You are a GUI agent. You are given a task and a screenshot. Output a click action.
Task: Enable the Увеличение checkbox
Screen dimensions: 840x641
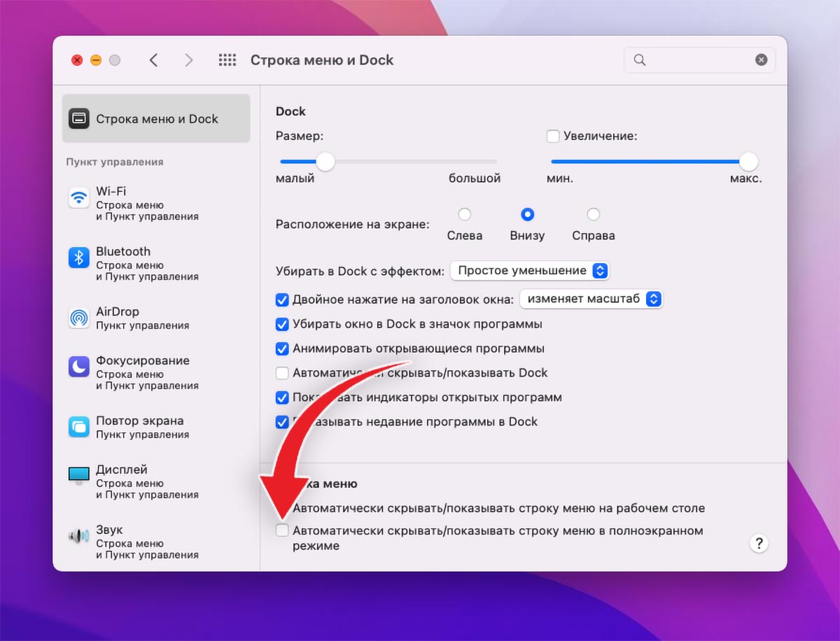[553, 136]
